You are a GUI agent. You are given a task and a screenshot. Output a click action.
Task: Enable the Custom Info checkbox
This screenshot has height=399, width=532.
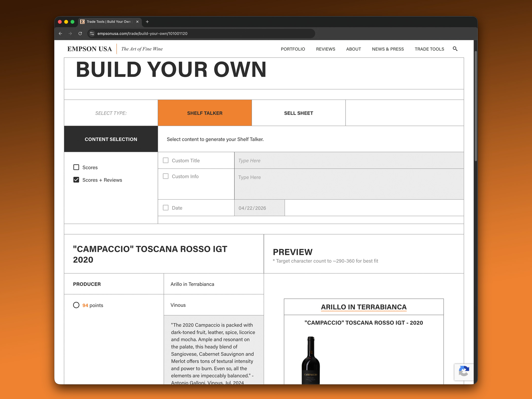pos(166,176)
